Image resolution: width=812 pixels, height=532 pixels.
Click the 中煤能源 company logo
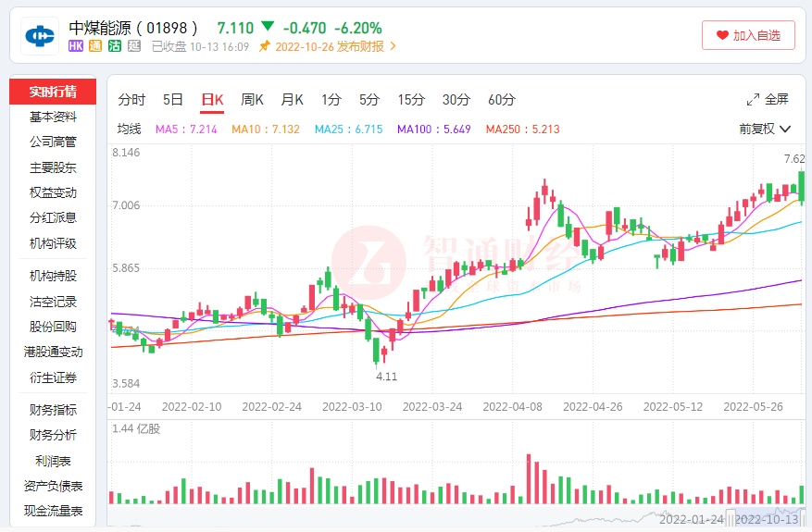pos(40,35)
